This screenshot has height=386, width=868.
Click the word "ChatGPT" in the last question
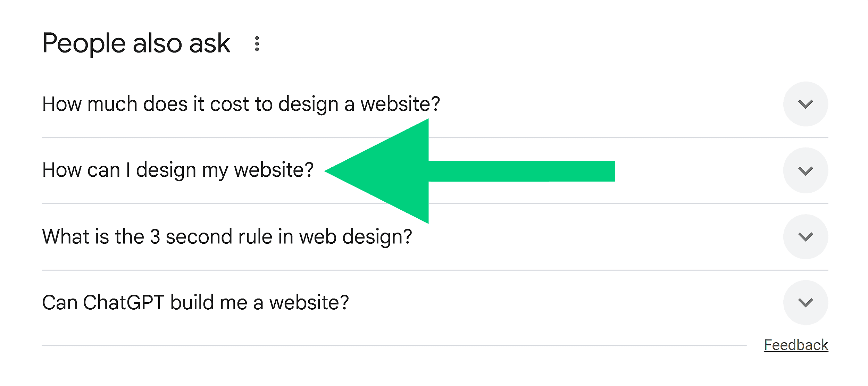point(123,302)
